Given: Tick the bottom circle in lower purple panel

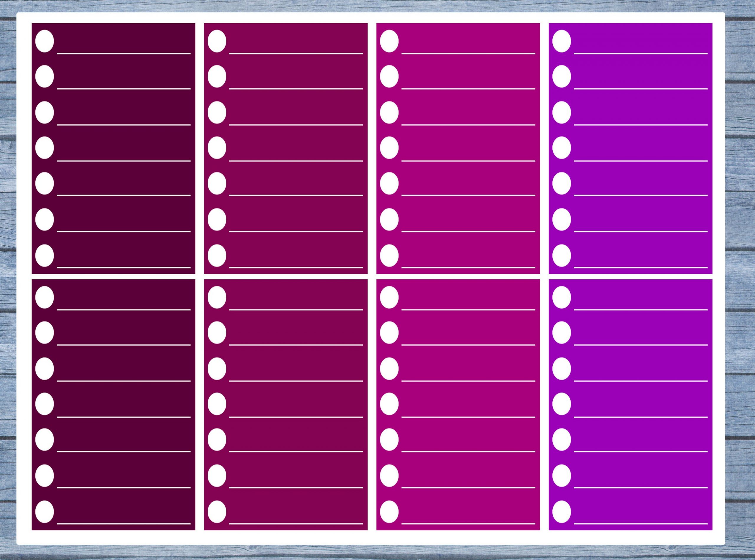Looking at the screenshot, I should [x=561, y=512].
